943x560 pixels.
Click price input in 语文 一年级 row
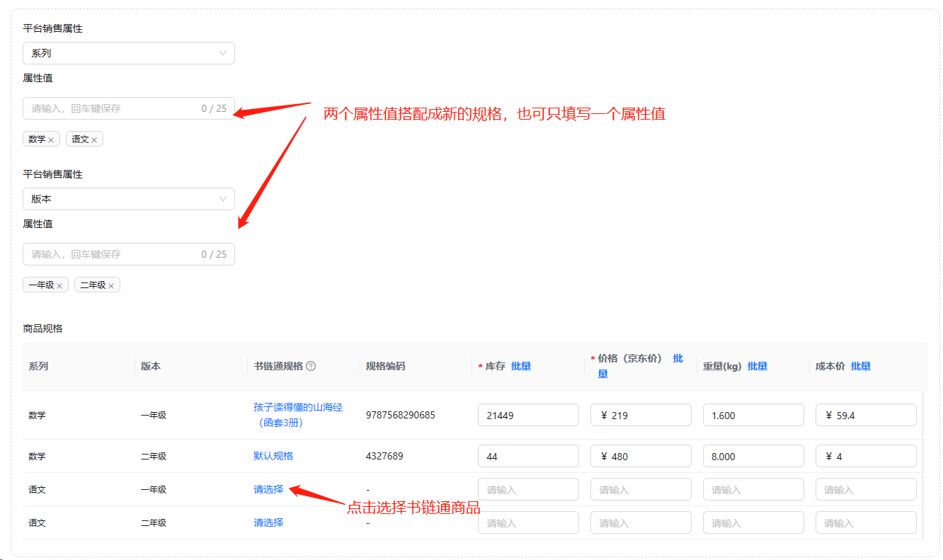(641, 489)
